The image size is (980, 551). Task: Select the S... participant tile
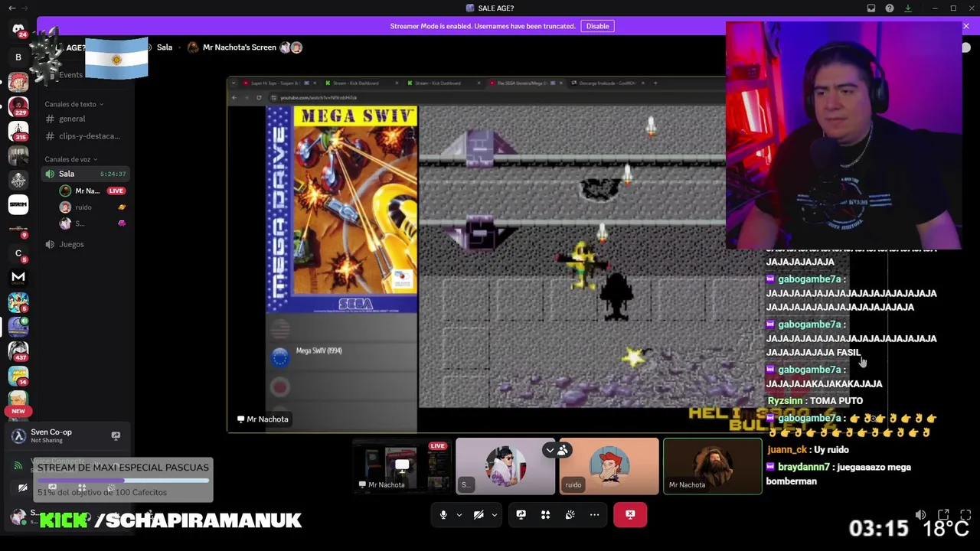point(505,466)
